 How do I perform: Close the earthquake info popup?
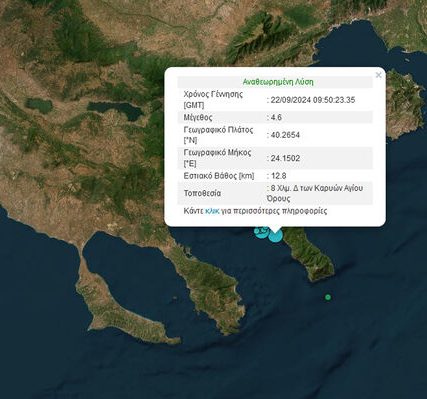click(x=378, y=75)
